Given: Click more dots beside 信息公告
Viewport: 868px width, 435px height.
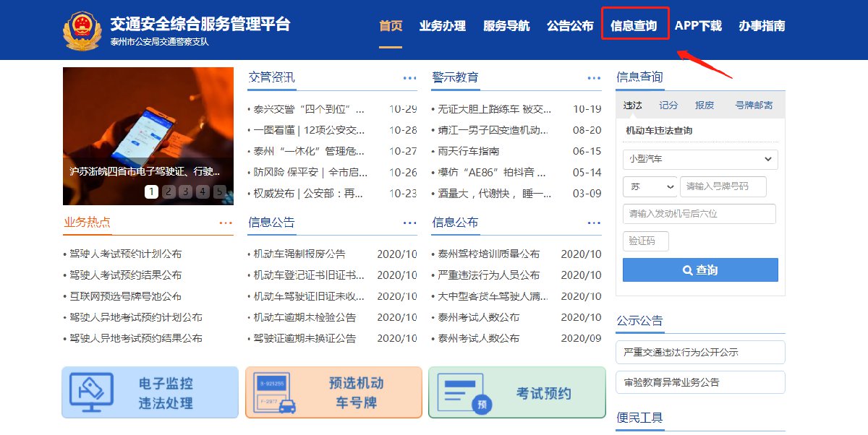Looking at the screenshot, I should point(409,223).
